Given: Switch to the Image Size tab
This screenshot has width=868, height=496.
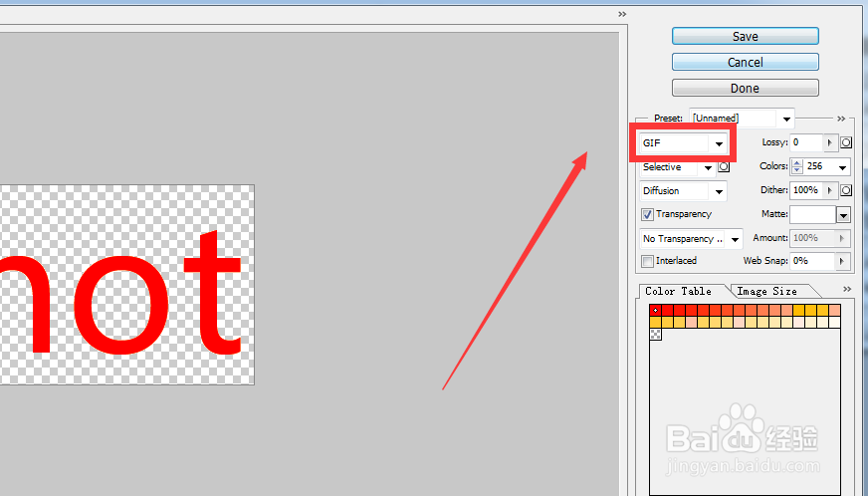Looking at the screenshot, I should [x=767, y=291].
